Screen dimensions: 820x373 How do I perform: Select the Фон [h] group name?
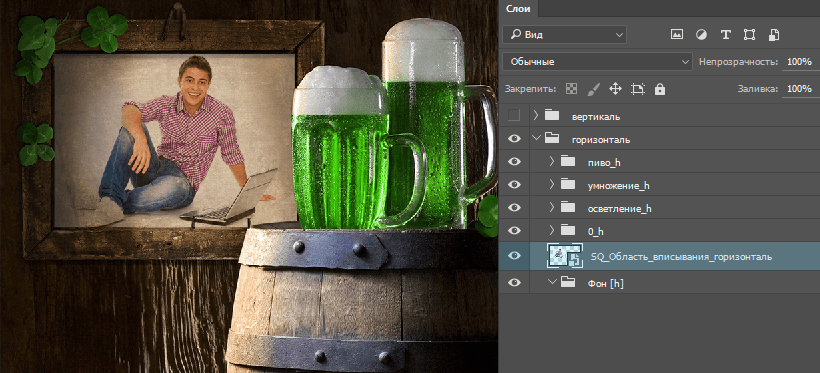(x=606, y=284)
